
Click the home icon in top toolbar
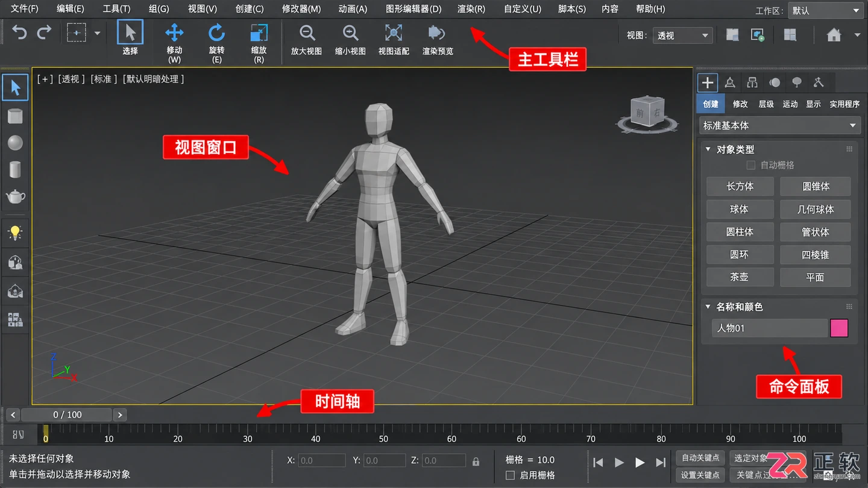pos(834,35)
